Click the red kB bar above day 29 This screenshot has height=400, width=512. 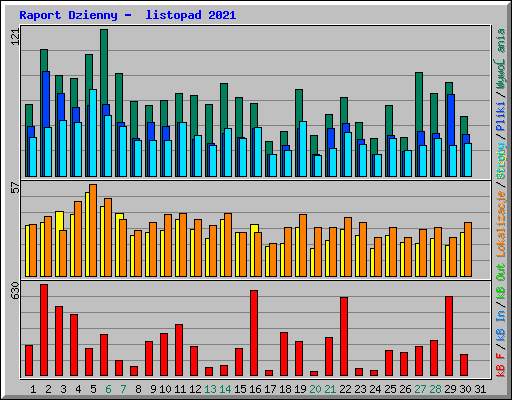449,336
